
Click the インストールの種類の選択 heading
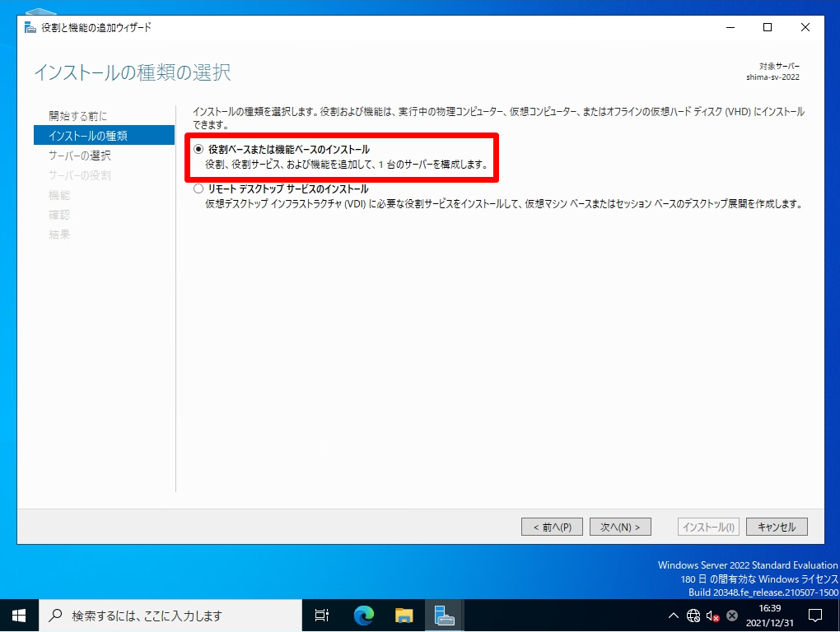click(133, 72)
